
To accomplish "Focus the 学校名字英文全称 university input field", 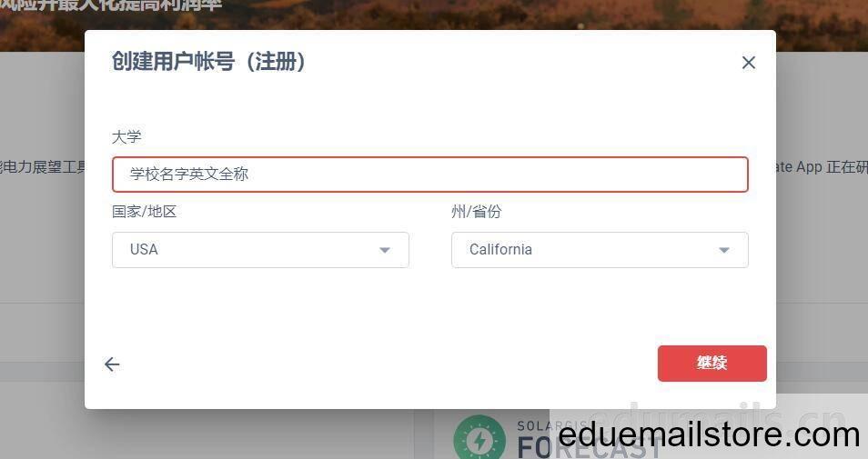I will point(430,175).
